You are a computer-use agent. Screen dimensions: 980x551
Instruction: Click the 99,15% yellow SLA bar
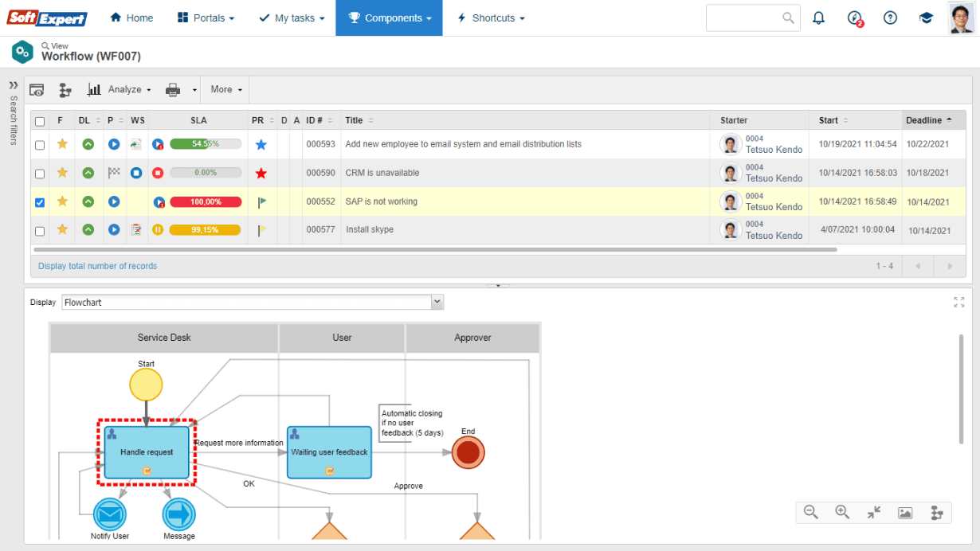click(206, 230)
